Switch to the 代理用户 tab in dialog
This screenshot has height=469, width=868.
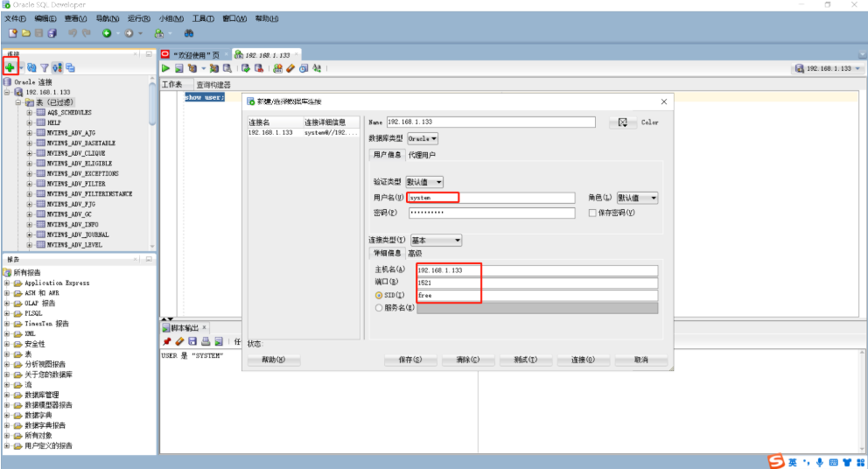pyautogui.click(x=422, y=155)
